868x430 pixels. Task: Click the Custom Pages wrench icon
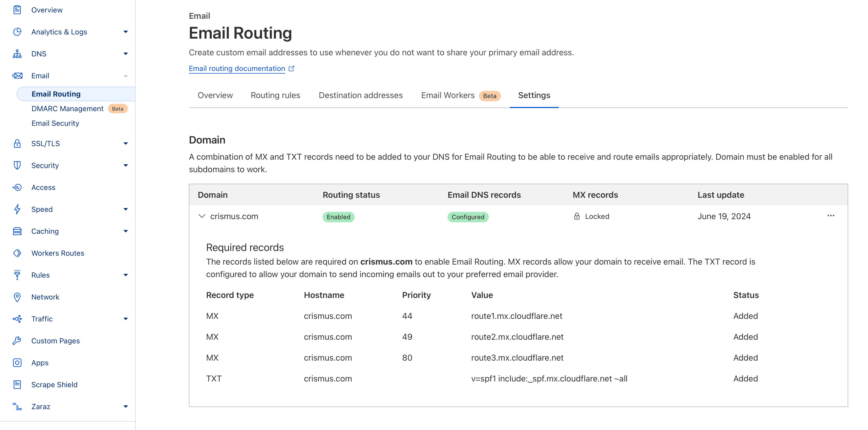click(x=17, y=341)
